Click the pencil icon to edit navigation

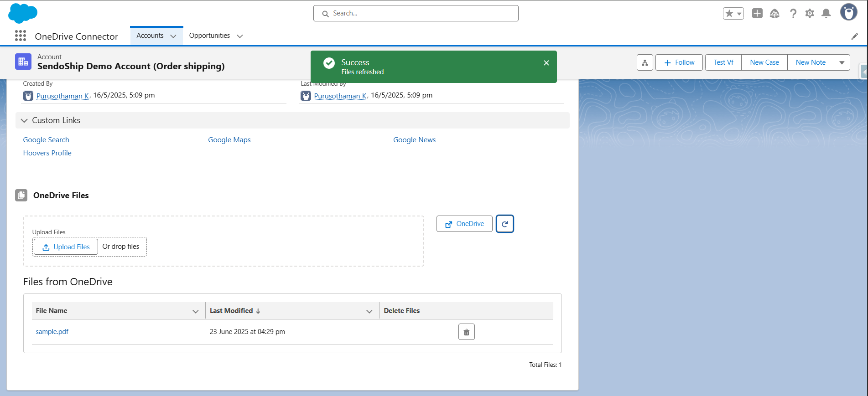855,36
